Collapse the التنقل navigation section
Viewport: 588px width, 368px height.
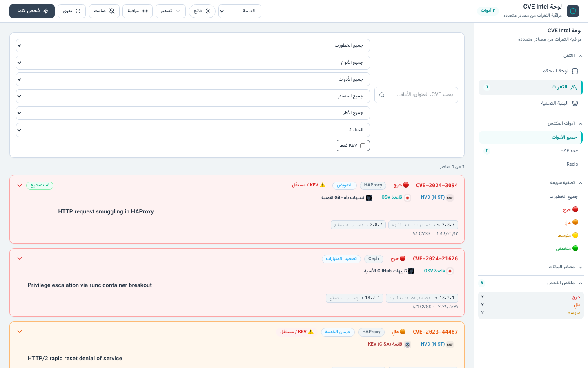(531, 56)
